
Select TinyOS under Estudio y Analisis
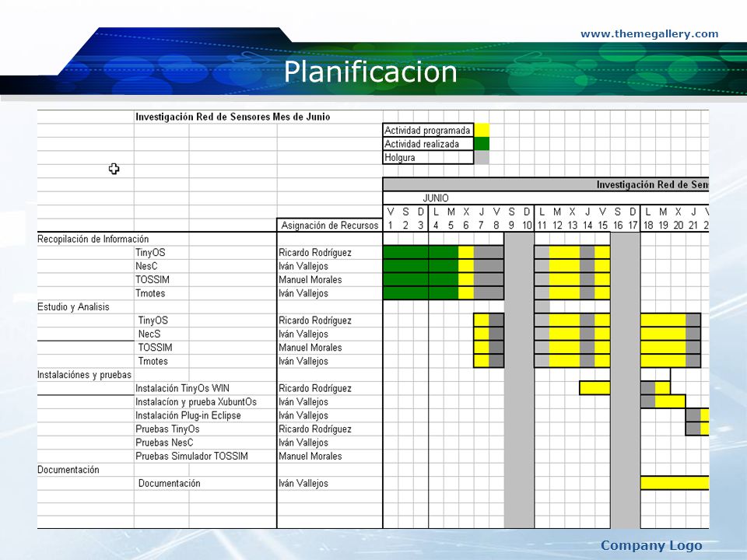pyautogui.click(x=153, y=320)
